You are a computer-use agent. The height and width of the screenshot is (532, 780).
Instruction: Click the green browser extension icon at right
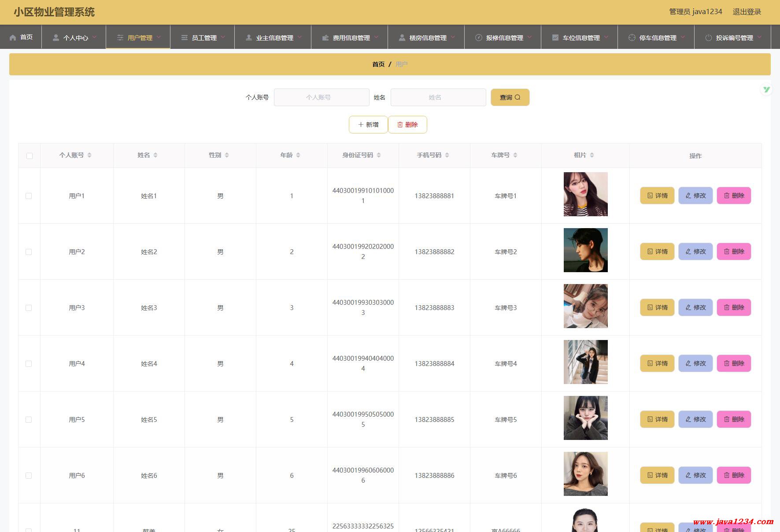(x=766, y=89)
